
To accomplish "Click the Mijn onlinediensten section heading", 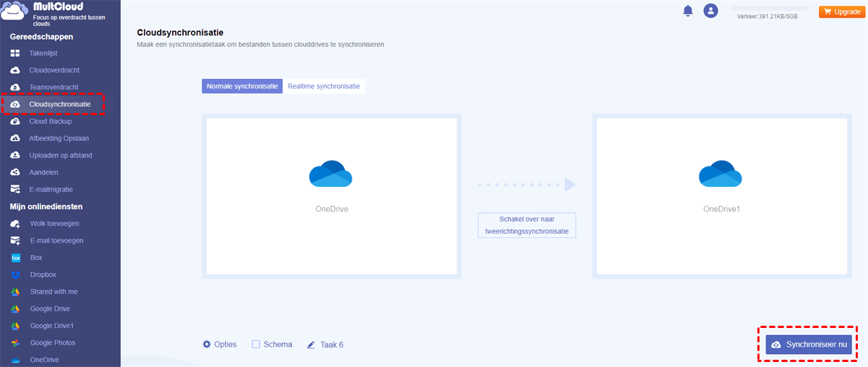I will 46,206.
